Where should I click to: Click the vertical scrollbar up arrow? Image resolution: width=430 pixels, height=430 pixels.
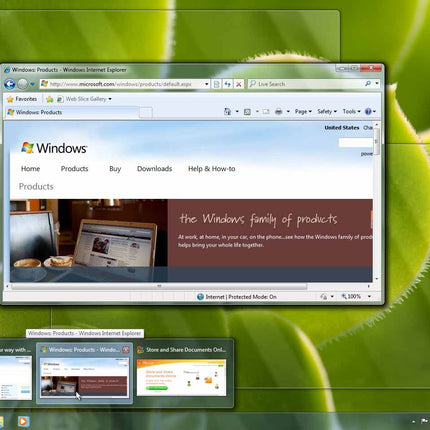377,125
